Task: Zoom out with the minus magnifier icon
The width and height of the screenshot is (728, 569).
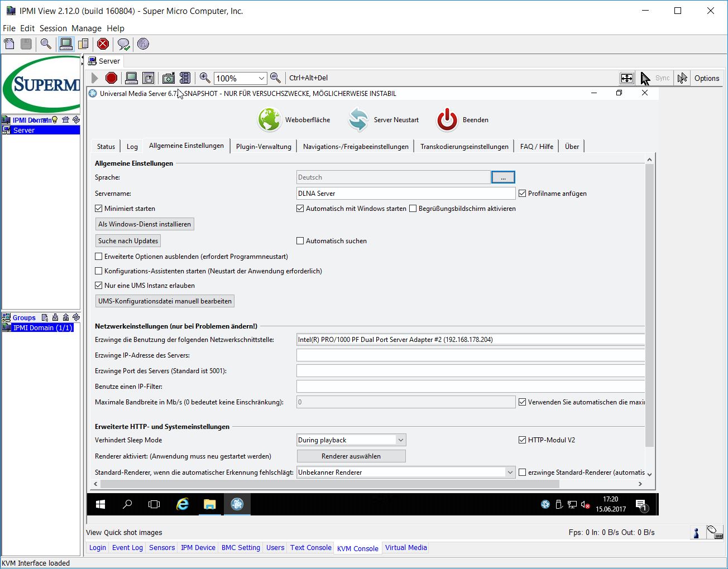Action: [275, 78]
